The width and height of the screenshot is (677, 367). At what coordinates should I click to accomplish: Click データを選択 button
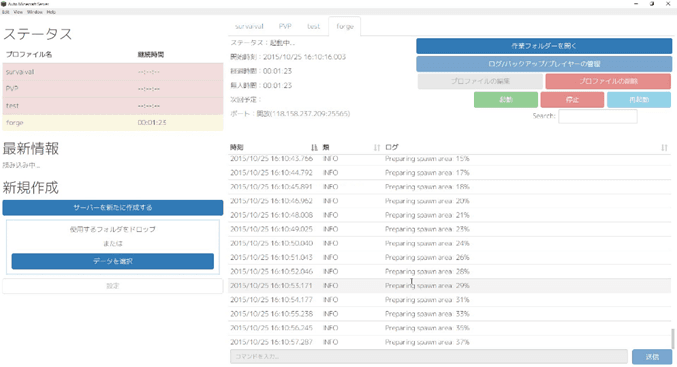click(113, 261)
